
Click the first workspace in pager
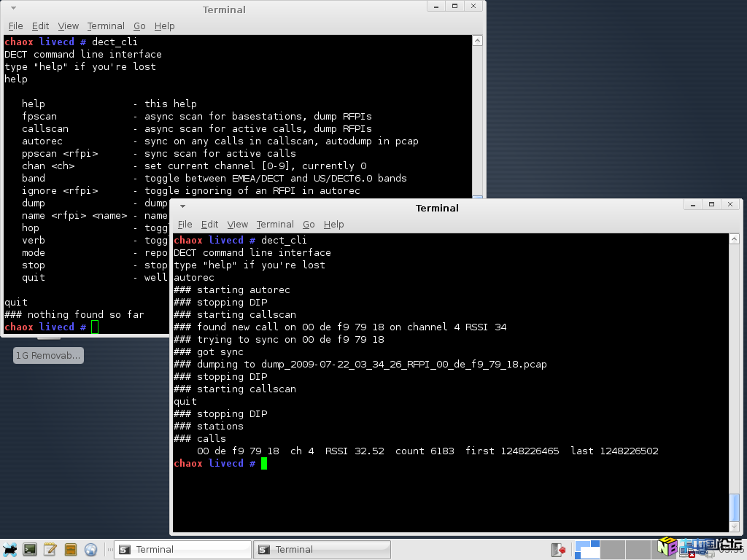(587, 549)
